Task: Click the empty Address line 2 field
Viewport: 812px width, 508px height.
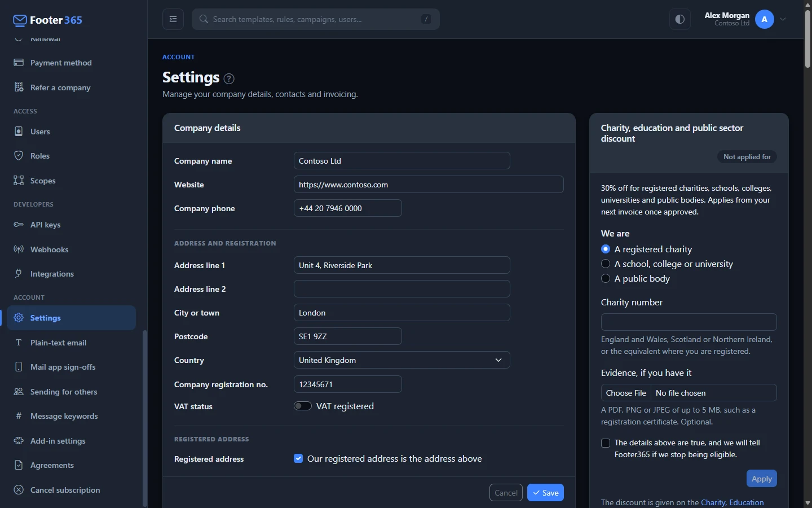Action: point(401,289)
